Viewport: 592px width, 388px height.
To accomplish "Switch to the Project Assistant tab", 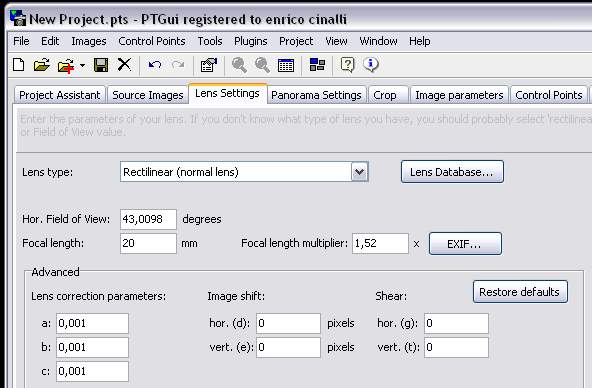I will (x=60, y=95).
